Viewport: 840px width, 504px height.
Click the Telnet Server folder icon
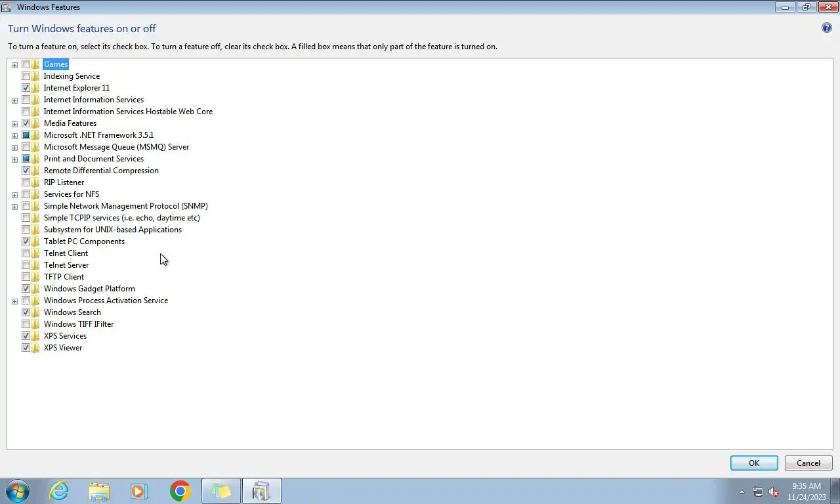[x=35, y=265]
